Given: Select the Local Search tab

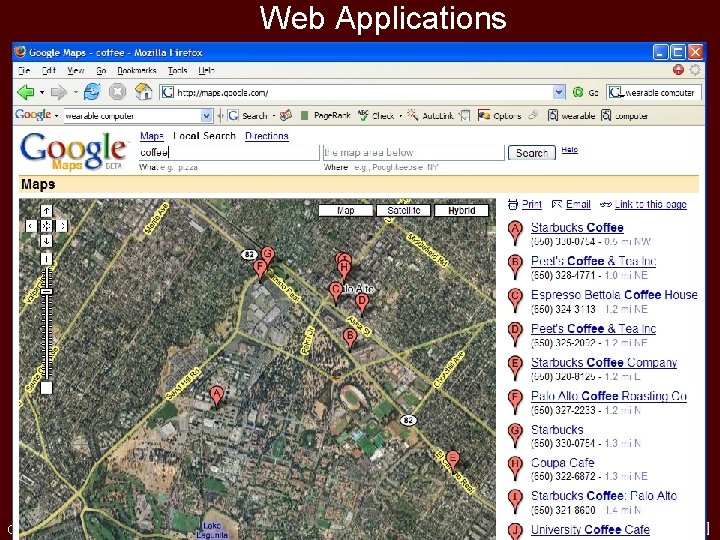Looking at the screenshot, I should [204, 136].
